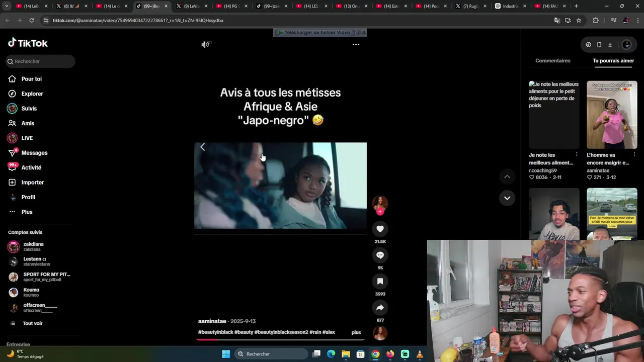This screenshot has width=644, height=362.
Task: Open the Amis page
Action: click(28, 123)
